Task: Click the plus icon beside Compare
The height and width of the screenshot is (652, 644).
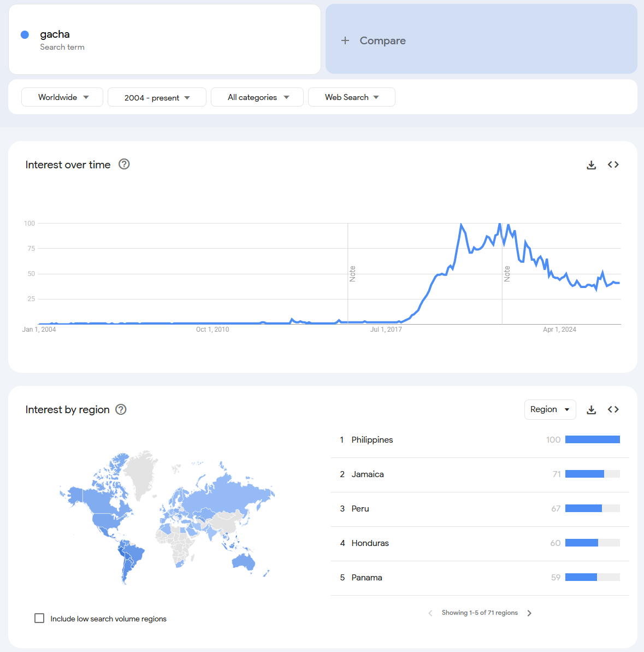Action: 345,40
